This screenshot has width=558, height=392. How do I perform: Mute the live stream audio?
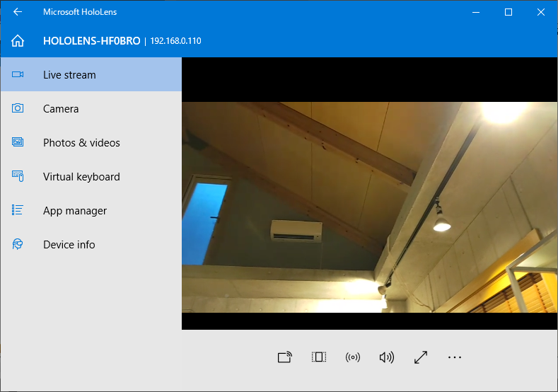point(387,357)
